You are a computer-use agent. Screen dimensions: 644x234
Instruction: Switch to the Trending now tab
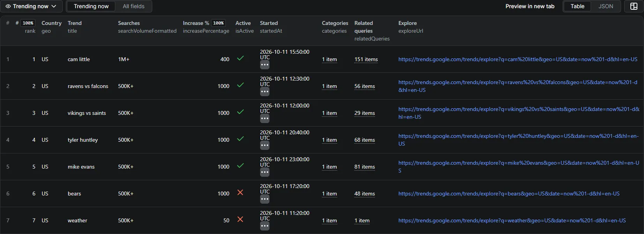click(91, 6)
